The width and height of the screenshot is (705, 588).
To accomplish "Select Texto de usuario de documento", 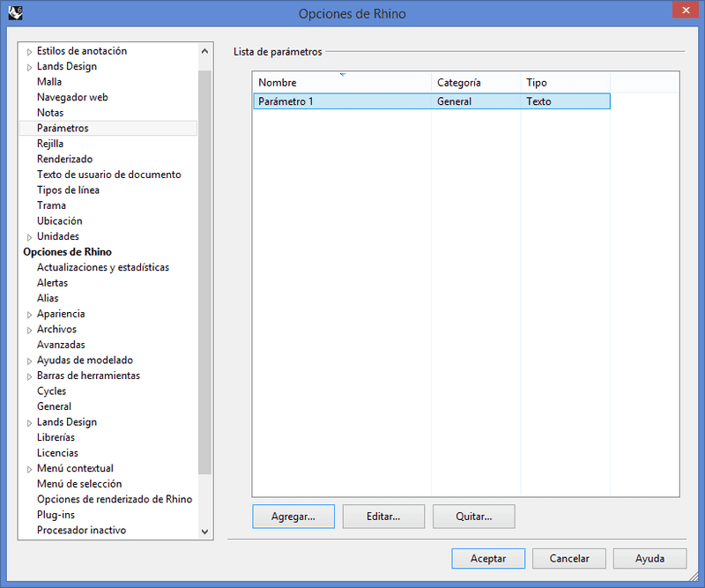I will 109,175.
